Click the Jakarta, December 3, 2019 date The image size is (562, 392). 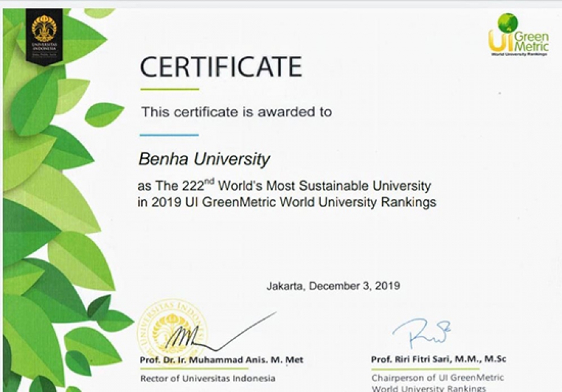tap(333, 286)
